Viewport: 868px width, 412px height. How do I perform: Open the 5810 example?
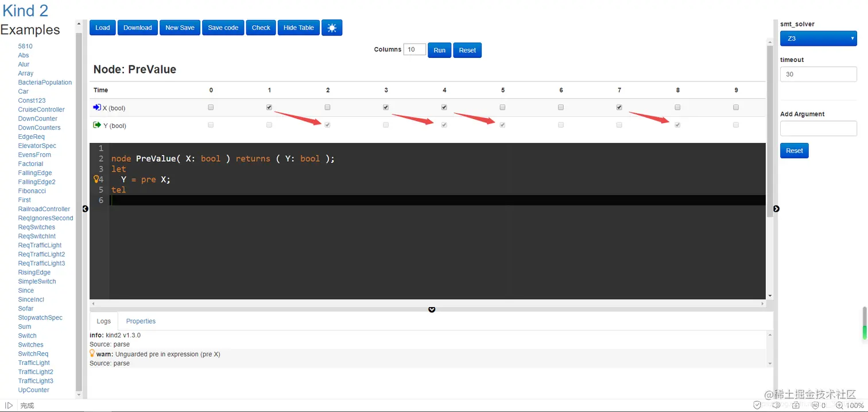tap(25, 46)
